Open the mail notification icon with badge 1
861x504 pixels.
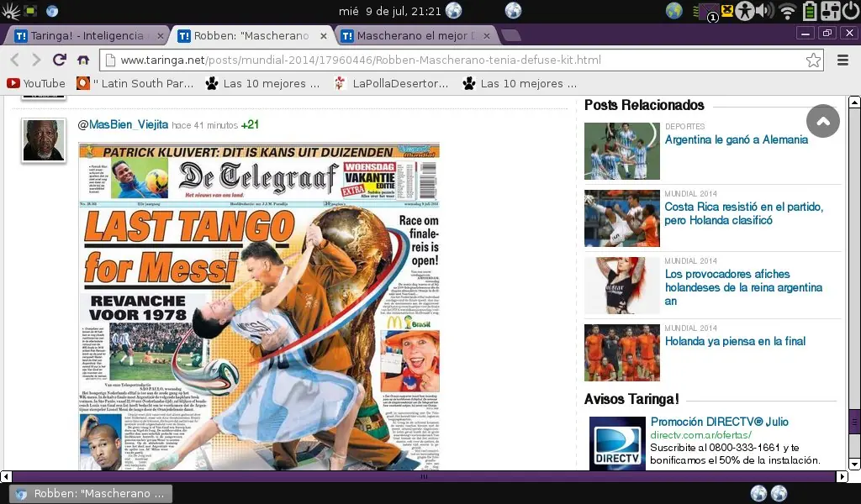[709, 12]
